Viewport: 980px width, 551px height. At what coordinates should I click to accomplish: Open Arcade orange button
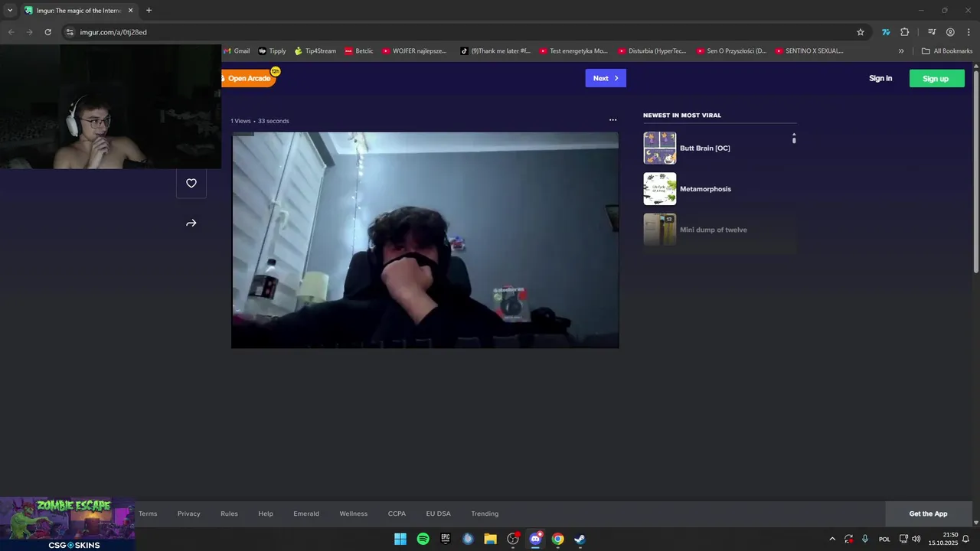(x=248, y=78)
